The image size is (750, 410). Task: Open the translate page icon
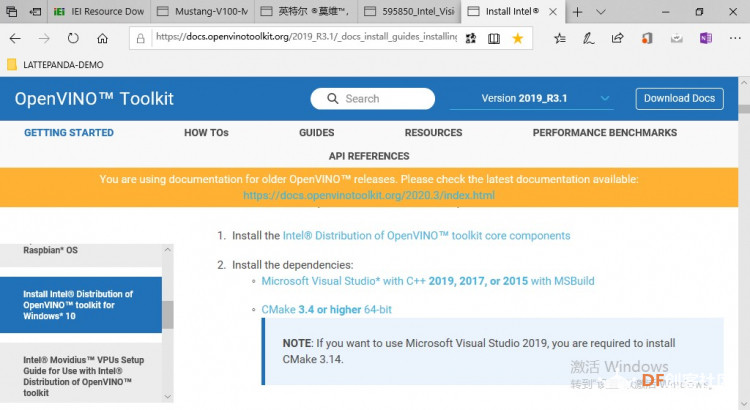pyautogui.click(x=471, y=38)
